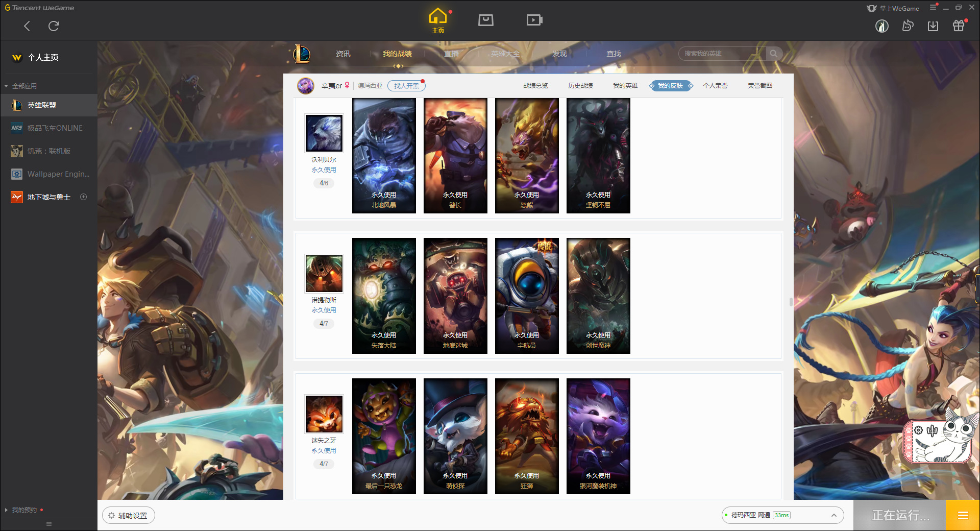Click the sidebar bottom grip handle icon
The height and width of the screenshot is (531, 980).
[49, 524]
